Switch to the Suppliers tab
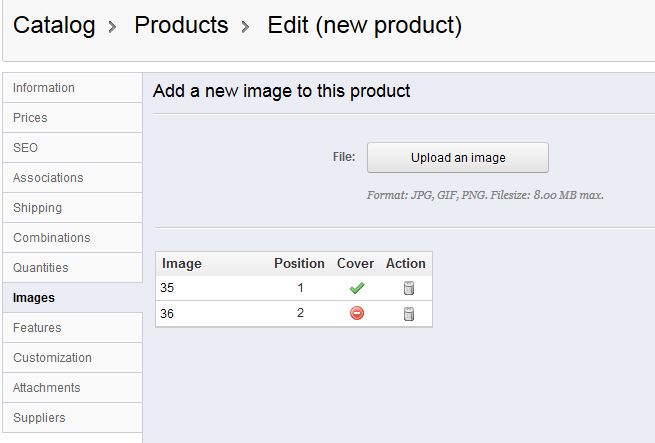 click(39, 418)
